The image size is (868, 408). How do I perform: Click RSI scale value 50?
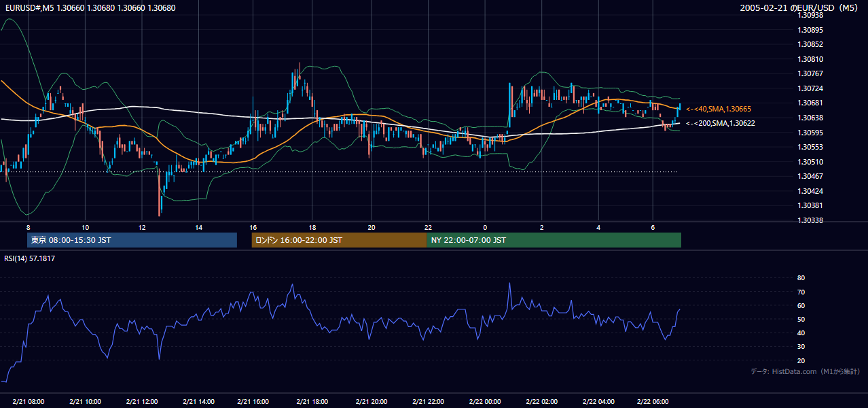pyautogui.click(x=801, y=319)
